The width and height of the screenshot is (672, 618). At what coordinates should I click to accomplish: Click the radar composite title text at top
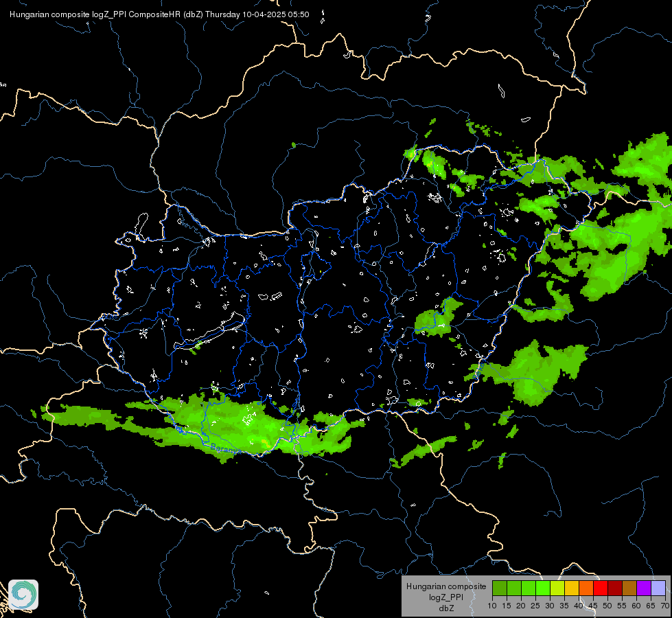click(159, 14)
